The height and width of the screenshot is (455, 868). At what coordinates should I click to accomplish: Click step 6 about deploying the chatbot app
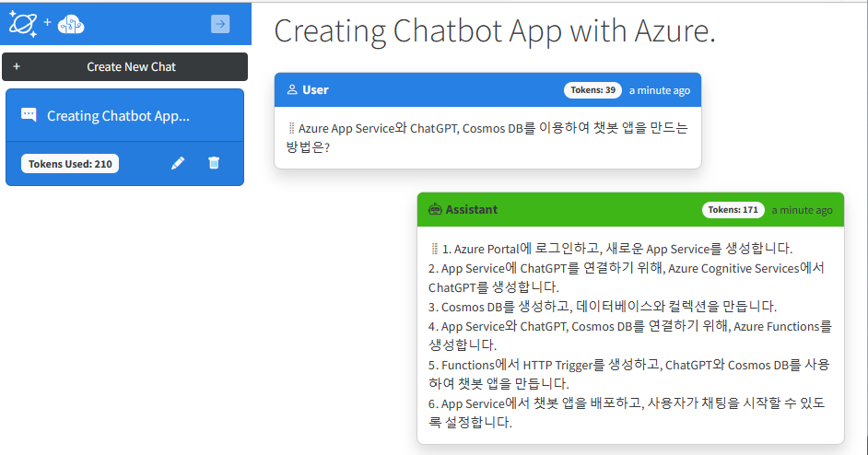627,413
